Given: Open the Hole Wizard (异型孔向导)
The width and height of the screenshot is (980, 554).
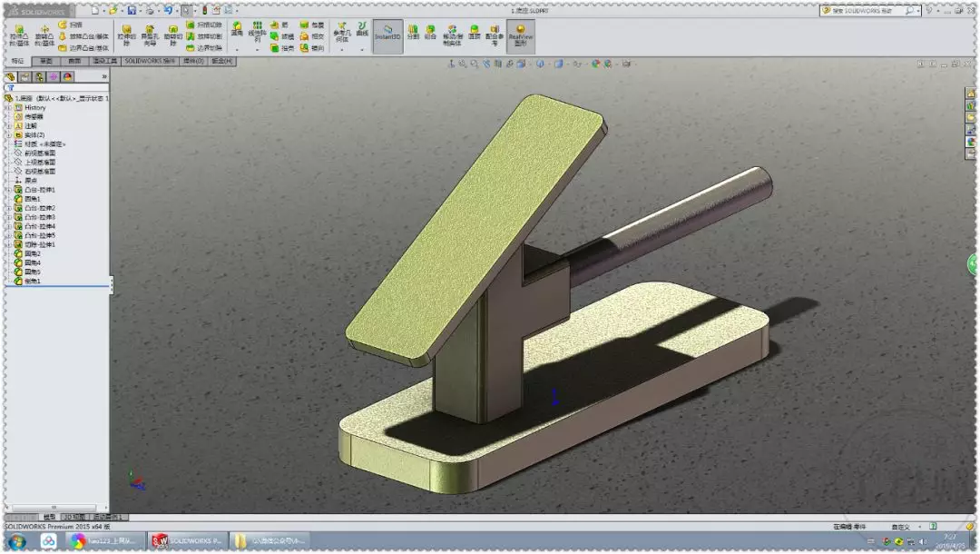Looking at the screenshot, I should (x=150, y=35).
